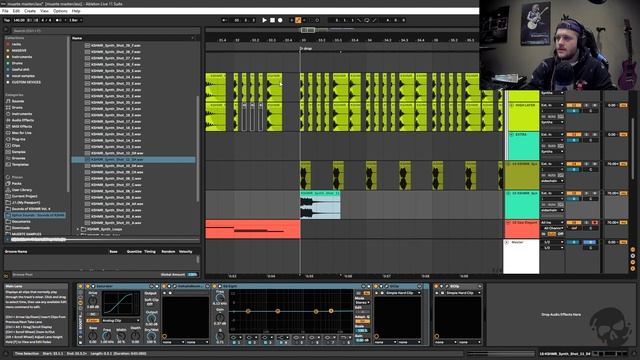
Task: Toggle the Saturator Color button
Action: coord(93,321)
